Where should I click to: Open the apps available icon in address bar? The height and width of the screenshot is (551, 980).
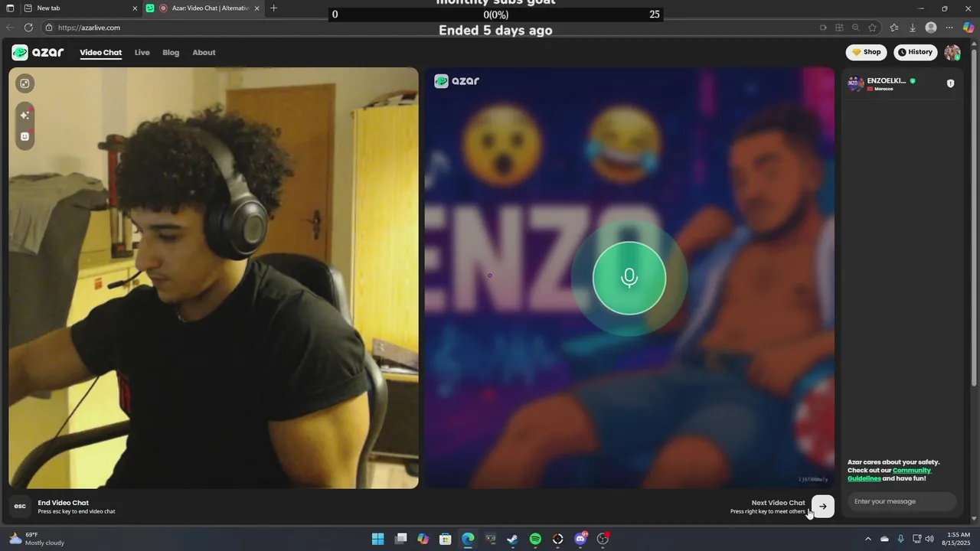coord(839,28)
